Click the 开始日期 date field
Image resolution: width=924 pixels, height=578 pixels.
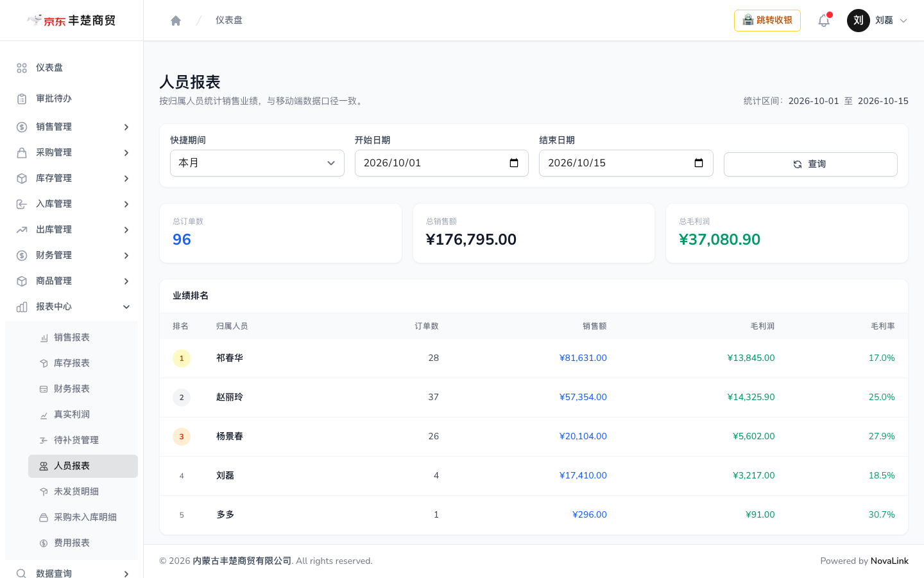click(441, 163)
